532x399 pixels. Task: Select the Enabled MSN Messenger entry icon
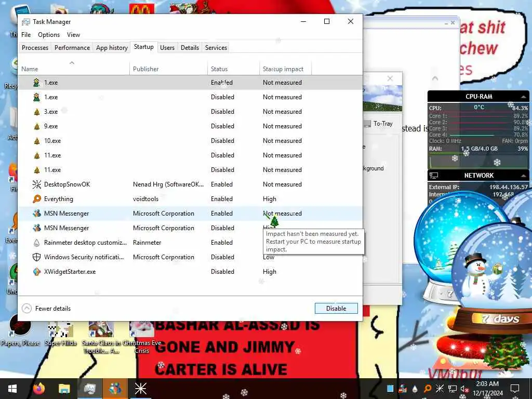pyautogui.click(x=37, y=214)
